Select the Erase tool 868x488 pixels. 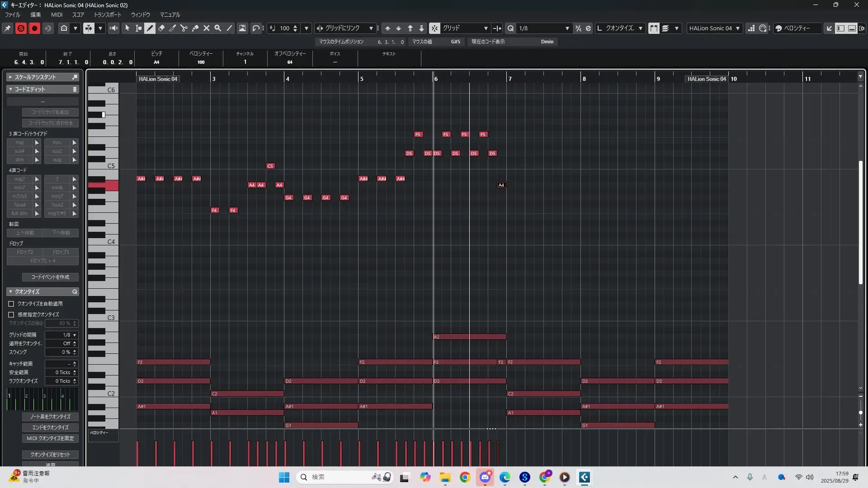(161, 28)
